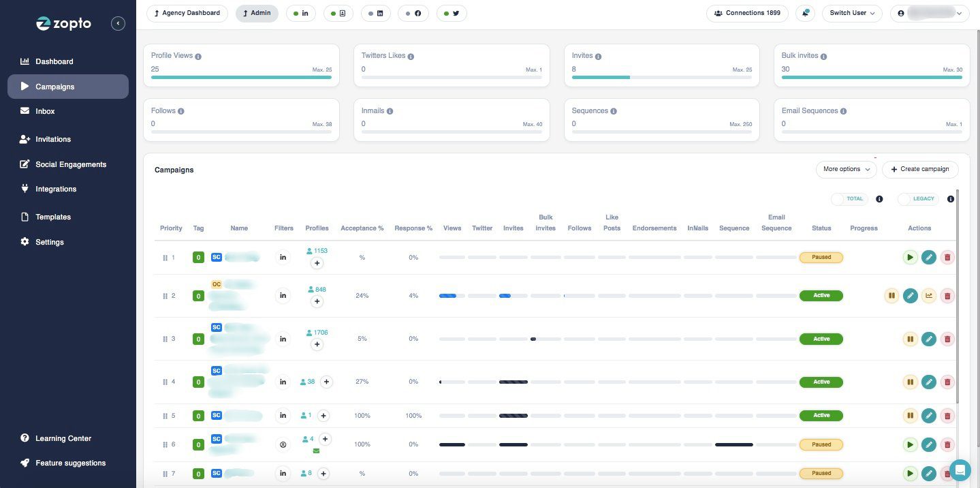The image size is (980, 488).
Task: Click the Create campaign button
Action: tap(919, 169)
